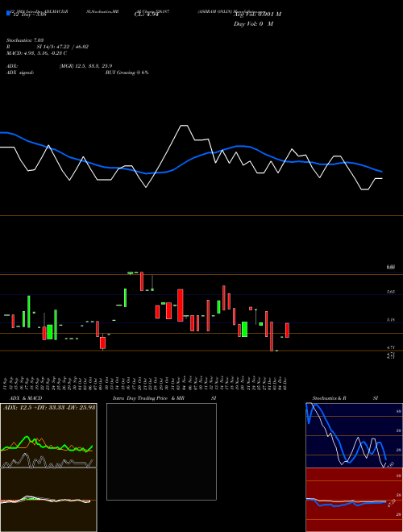Click the 5.65 price axis label
403x532 pixels.
click(391, 292)
